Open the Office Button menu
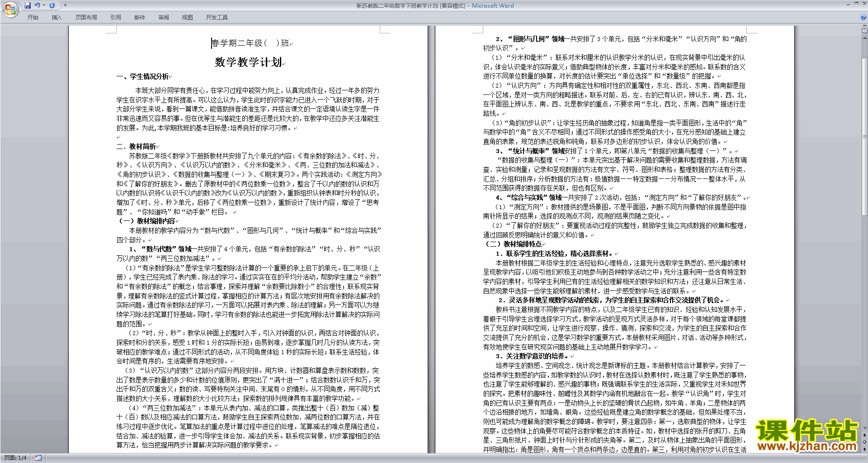Image resolution: width=868 pixels, height=463 pixels. coord(10,9)
